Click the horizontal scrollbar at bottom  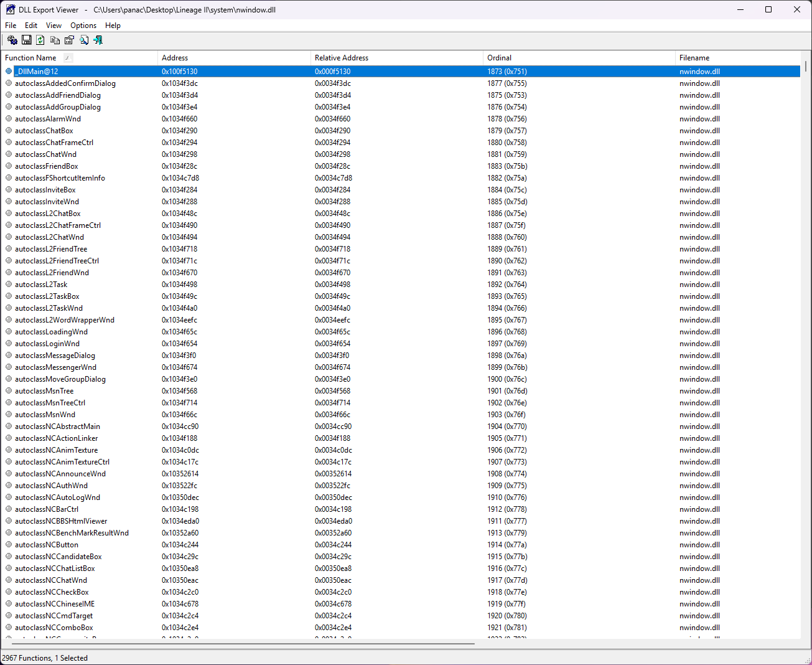[x=243, y=644]
